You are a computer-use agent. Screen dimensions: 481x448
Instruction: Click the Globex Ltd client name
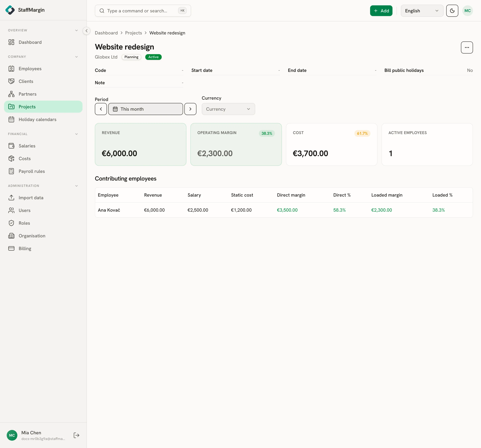tap(106, 57)
